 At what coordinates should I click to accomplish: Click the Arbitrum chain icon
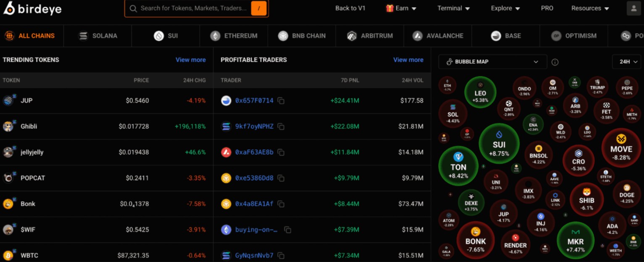(352, 36)
